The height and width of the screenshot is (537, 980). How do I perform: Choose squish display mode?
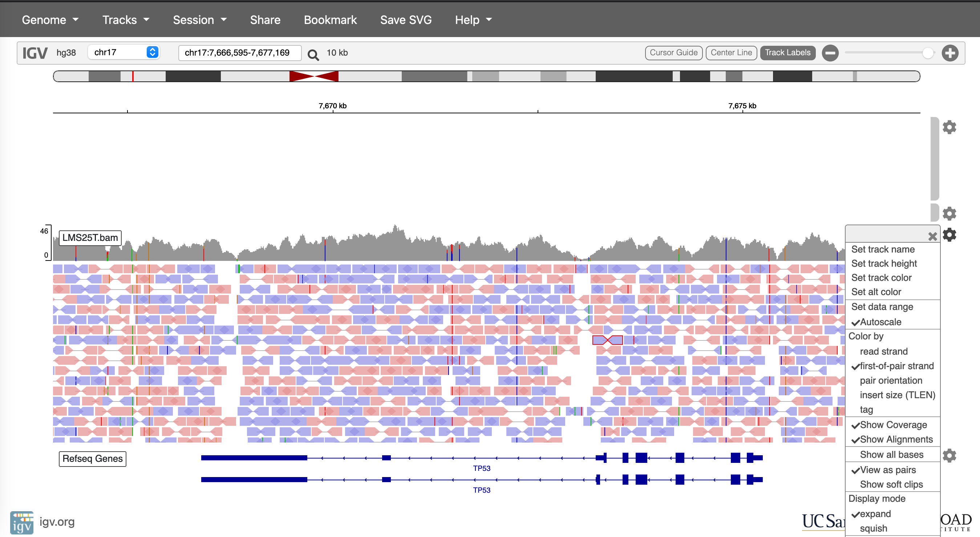point(873,528)
